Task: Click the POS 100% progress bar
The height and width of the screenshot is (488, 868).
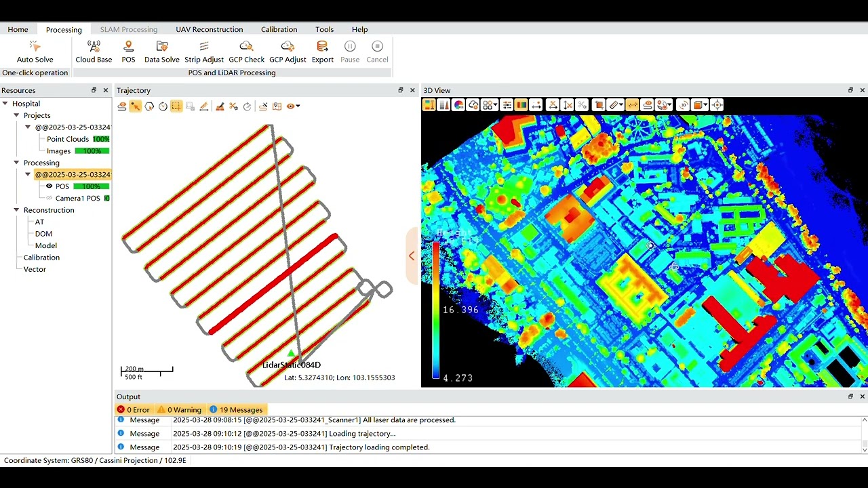Action: [x=91, y=186]
